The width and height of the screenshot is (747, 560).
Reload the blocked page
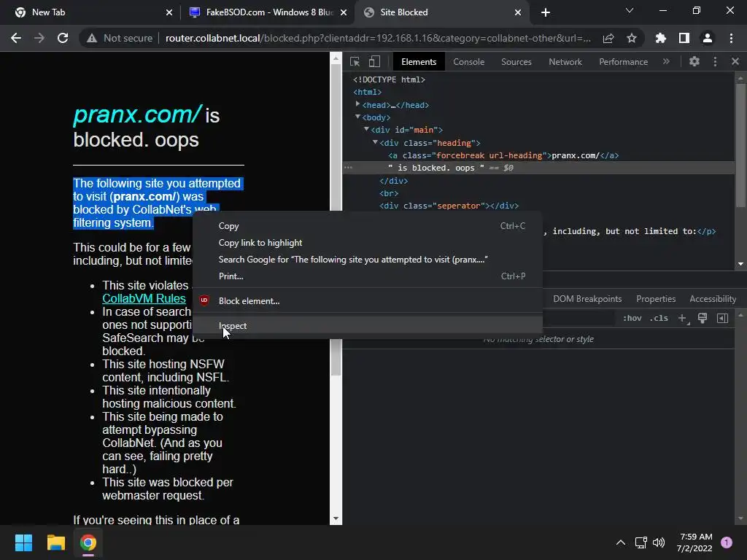(63, 38)
